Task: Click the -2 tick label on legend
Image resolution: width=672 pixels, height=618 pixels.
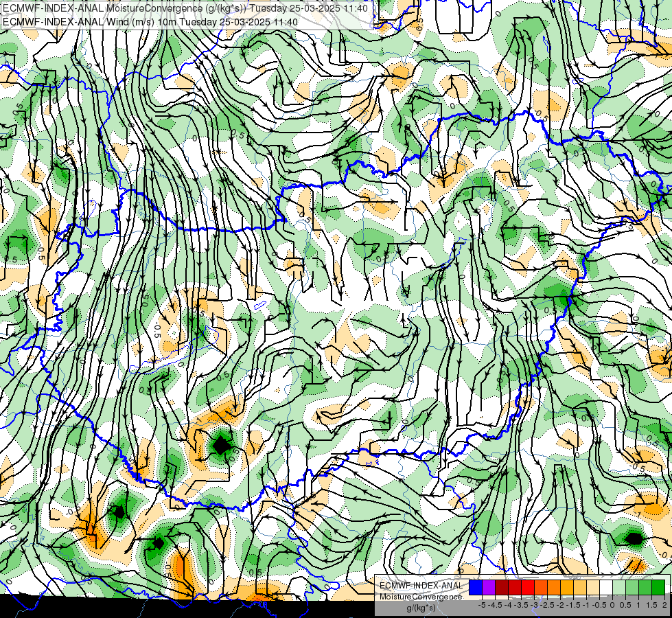Action: [561, 605]
